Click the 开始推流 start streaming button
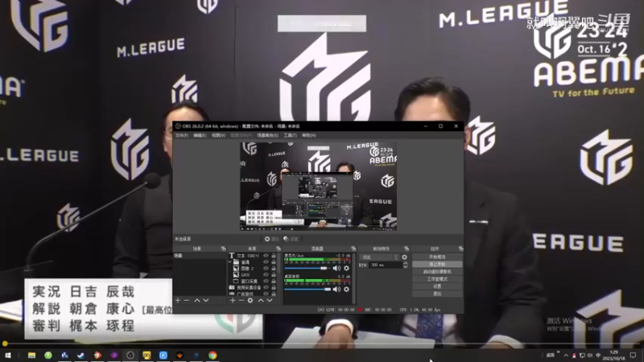644x362 pixels. (x=437, y=257)
